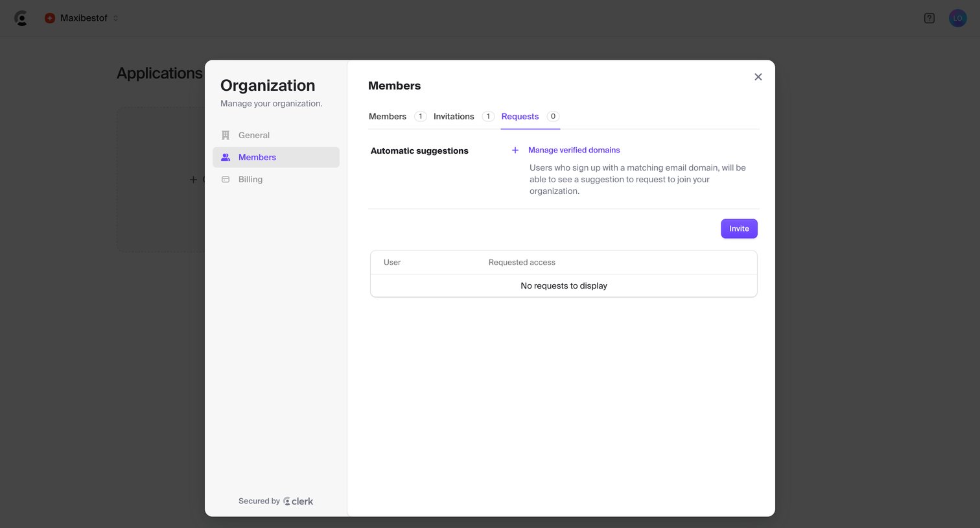Click the 'Manage your organization.' subtitle

[x=272, y=104]
